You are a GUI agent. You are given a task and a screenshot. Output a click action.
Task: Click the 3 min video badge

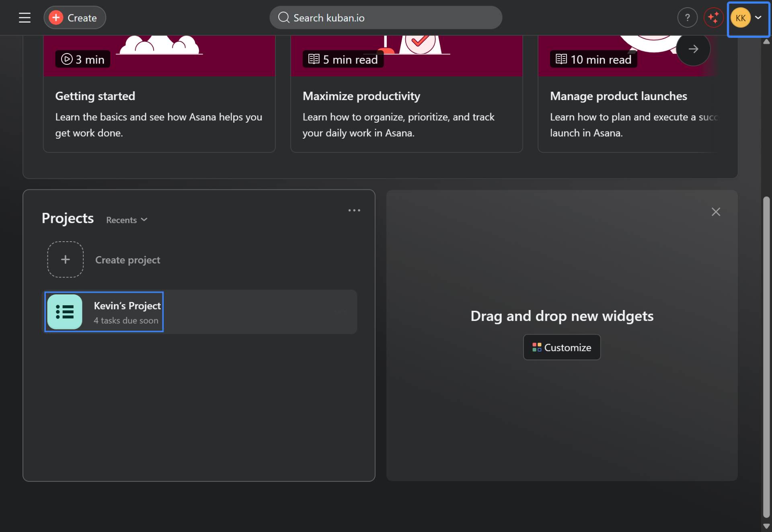(x=83, y=60)
